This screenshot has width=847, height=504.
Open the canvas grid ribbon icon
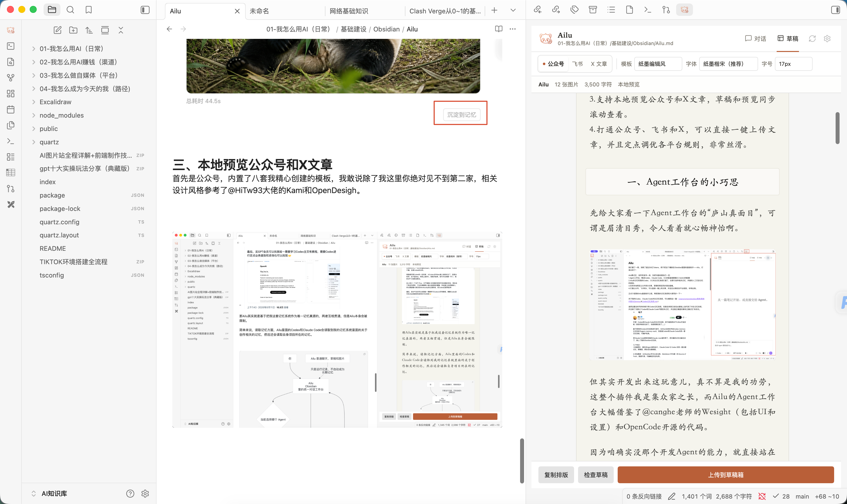tap(11, 93)
